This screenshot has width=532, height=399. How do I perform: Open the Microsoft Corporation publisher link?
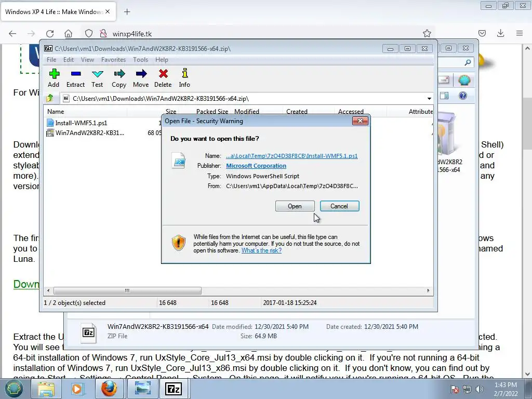[x=256, y=166]
